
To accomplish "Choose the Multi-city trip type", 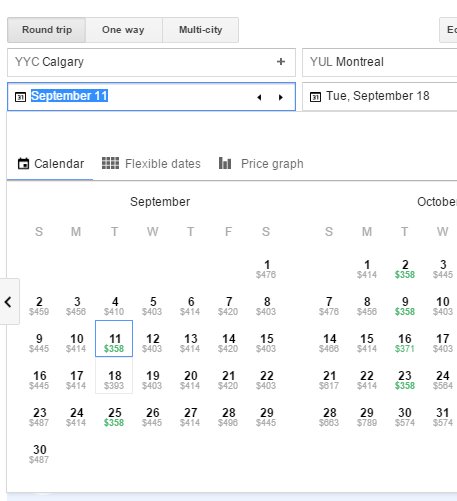I will click(x=200, y=30).
